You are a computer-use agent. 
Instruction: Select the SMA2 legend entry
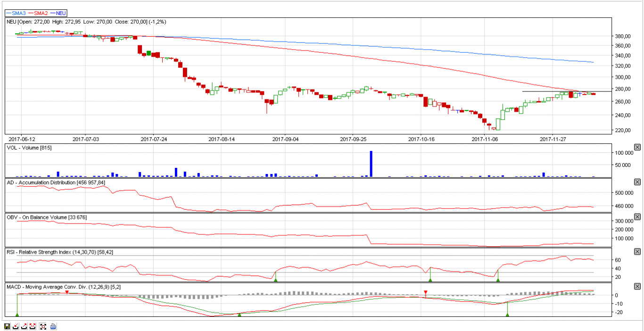[38, 13]
